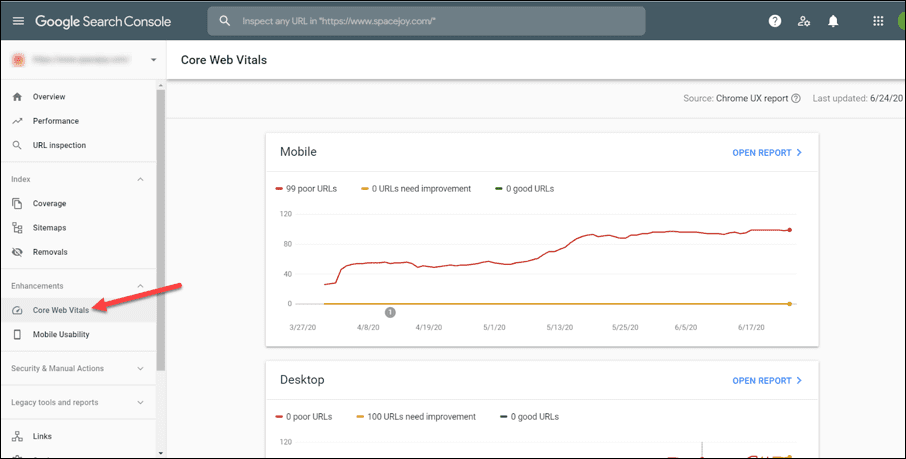The width and height of the screenshot is (906, 459).
Task: Click the Core Web Vitals gauge icon
Action: coord(17,310)
